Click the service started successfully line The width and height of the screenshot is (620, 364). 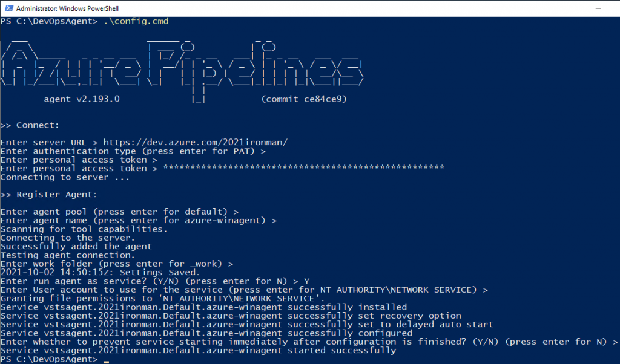point(198,351)
